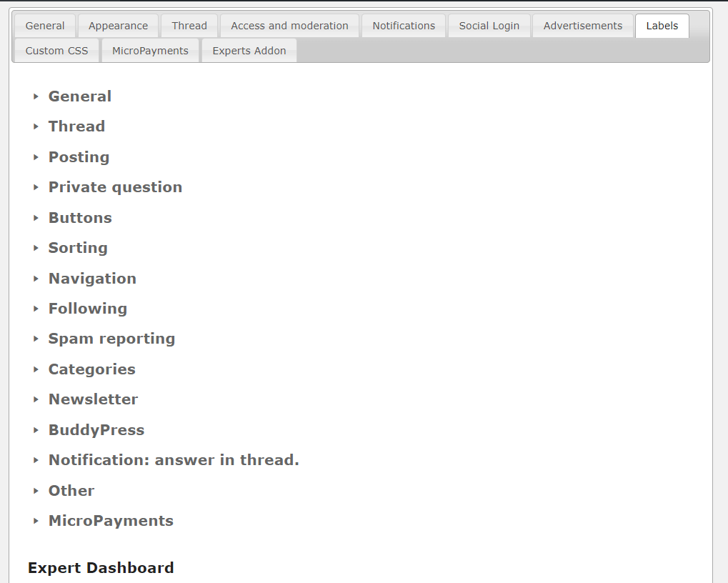The image size is (728, 583).
Task: Switch to the Custom CSS tab
Action: [x=56, y=51]
